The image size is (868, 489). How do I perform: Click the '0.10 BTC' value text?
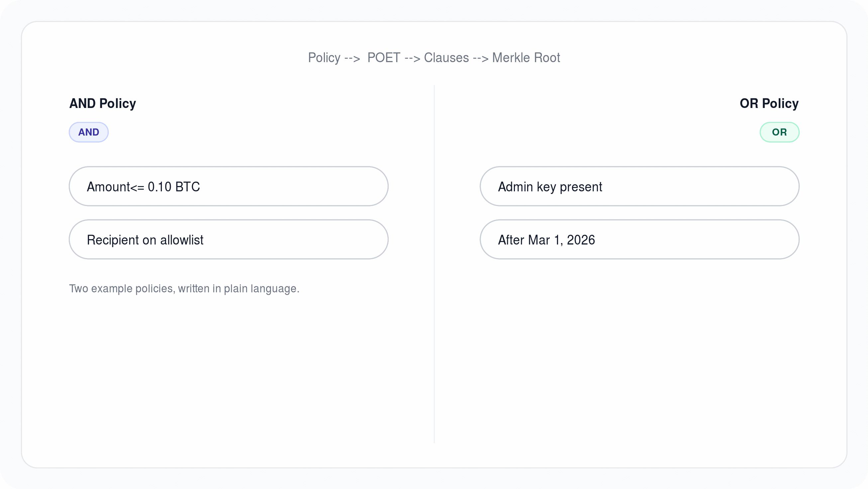click(x=174, y=187)
